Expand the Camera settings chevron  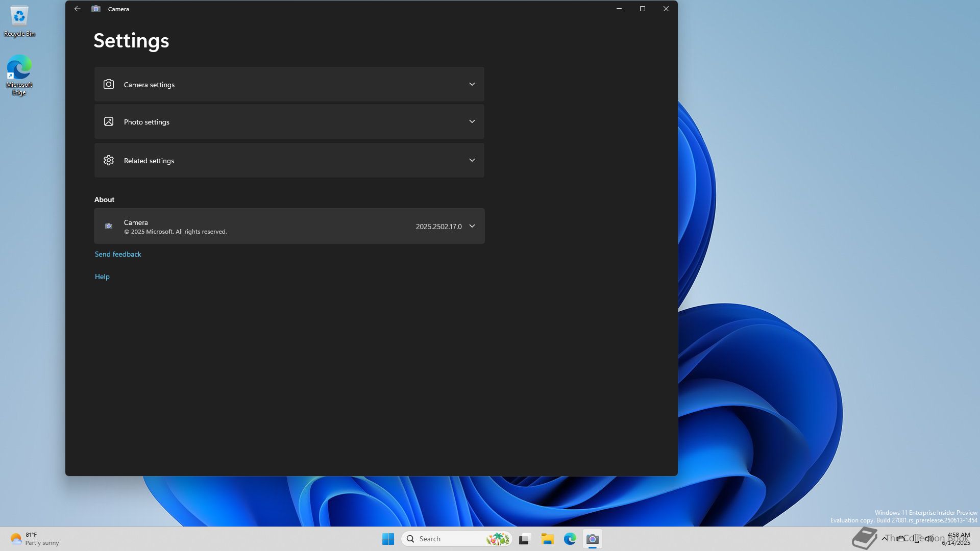pos(472,84)
